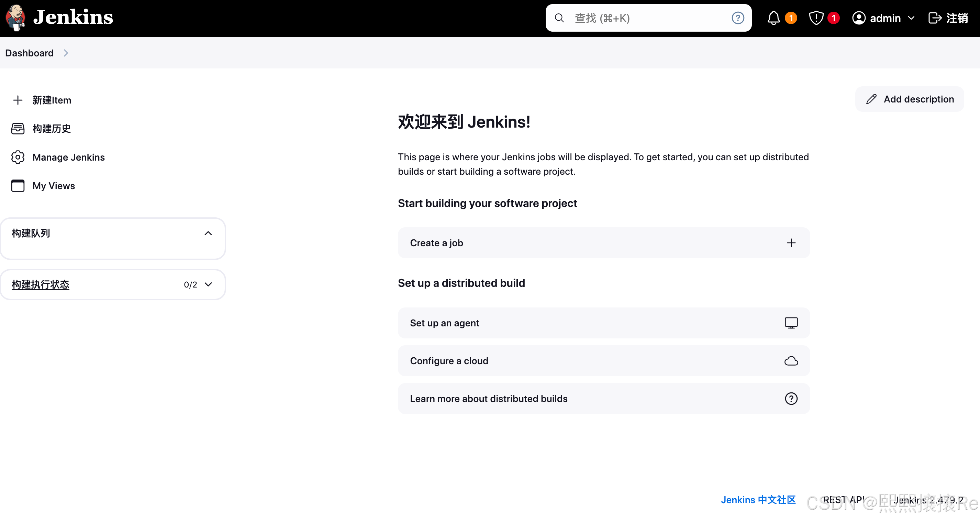Click the 构建执行状态 0/2 indicator

[190, 284]
